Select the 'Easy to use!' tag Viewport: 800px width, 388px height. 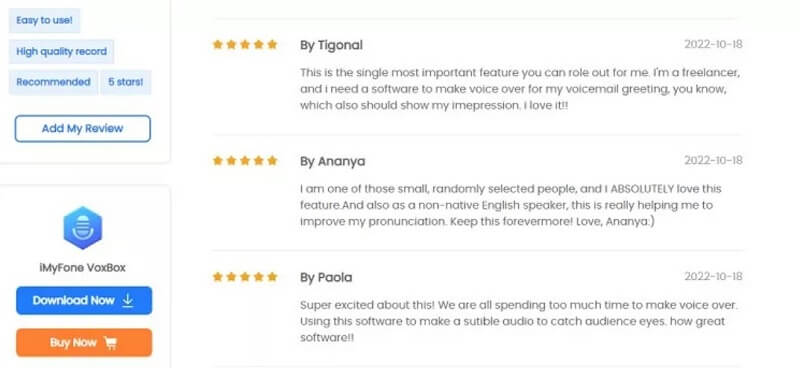(x=44, y=20)
